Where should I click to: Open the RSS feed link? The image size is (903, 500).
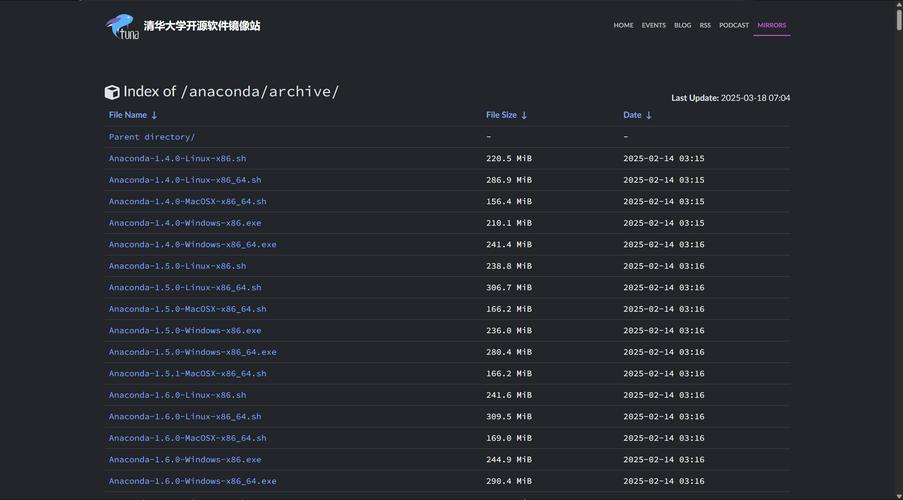tap(705, 25)
